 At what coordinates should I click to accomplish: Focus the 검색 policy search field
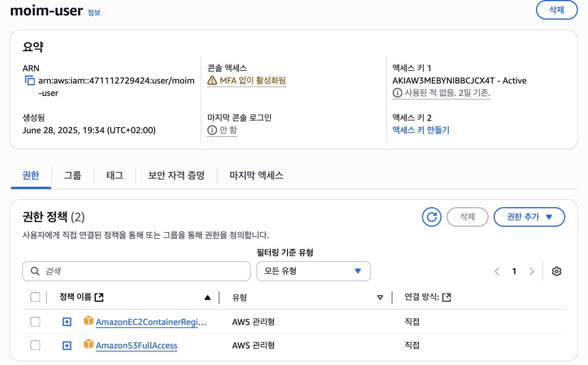136,271
